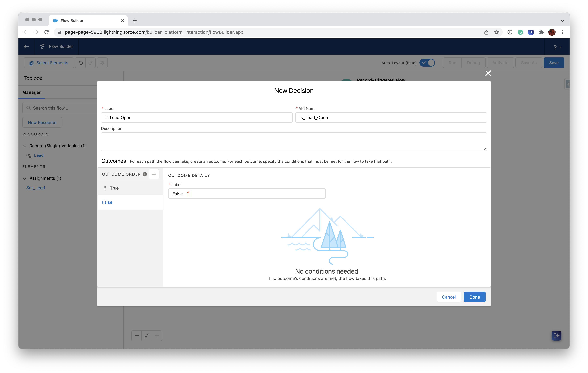The width and height of the screenshot is (588, 373).
Task: Open the Set_Lead assignment element
Action: (x=35, y=187)
